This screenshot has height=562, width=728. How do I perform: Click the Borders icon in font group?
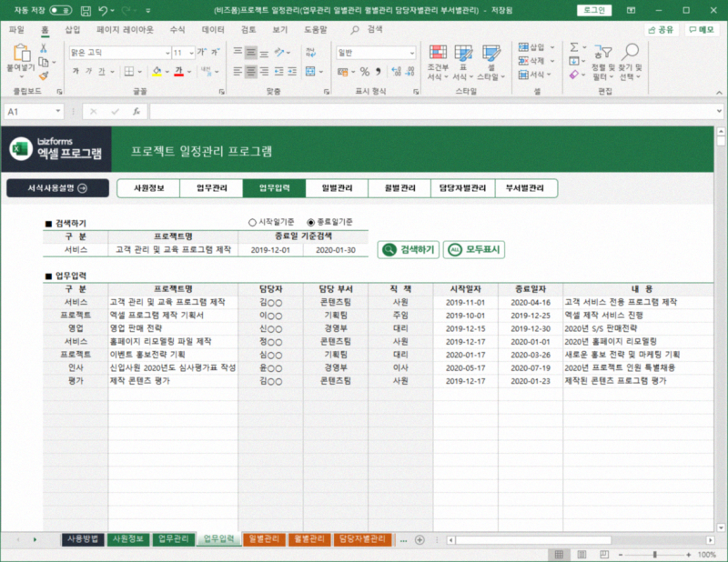click(129, 72)
